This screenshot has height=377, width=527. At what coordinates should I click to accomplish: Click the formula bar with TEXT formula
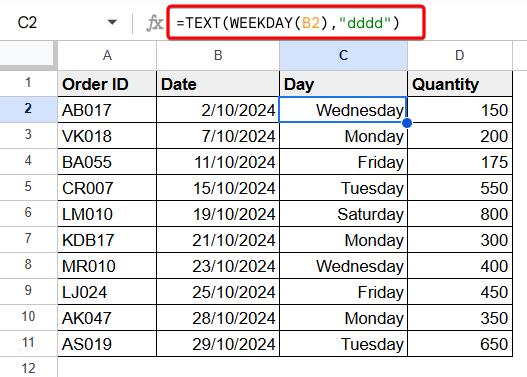(296, 23)
